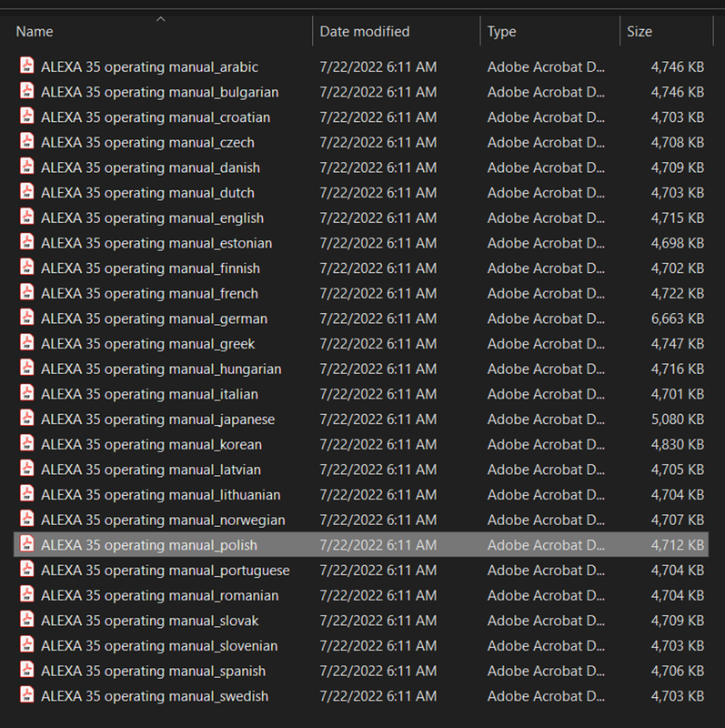
Task: Select file name ending in manual_finnish
Action: (150, 268)
